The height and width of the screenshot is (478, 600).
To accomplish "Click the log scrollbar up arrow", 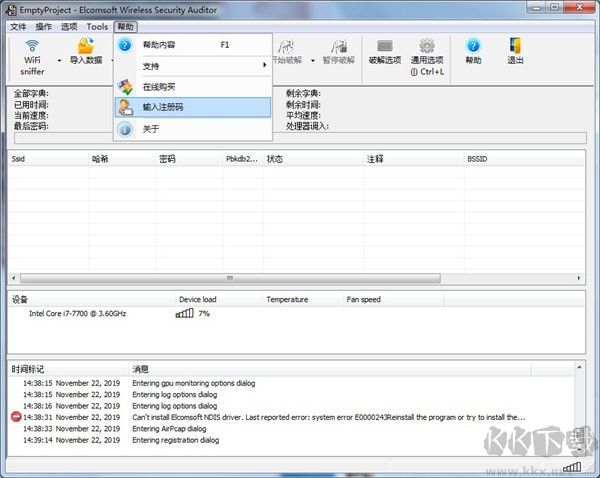I will click(x=579, y=367).
